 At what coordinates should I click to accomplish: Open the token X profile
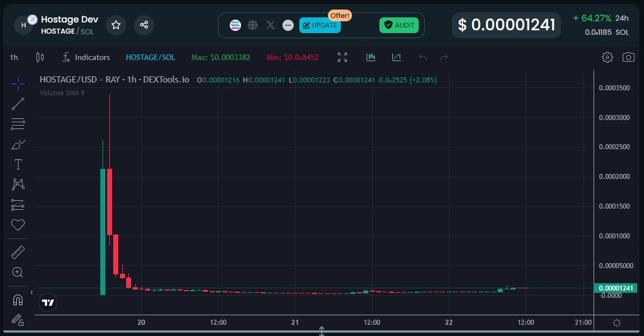[x=270, y=25]
